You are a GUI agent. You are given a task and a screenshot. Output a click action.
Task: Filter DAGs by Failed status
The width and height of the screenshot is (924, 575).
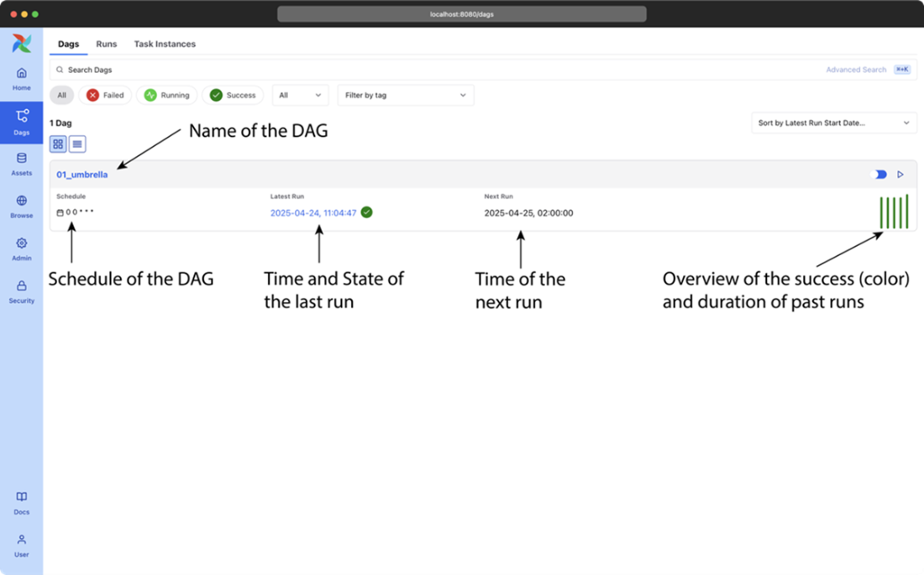point(105,96)
